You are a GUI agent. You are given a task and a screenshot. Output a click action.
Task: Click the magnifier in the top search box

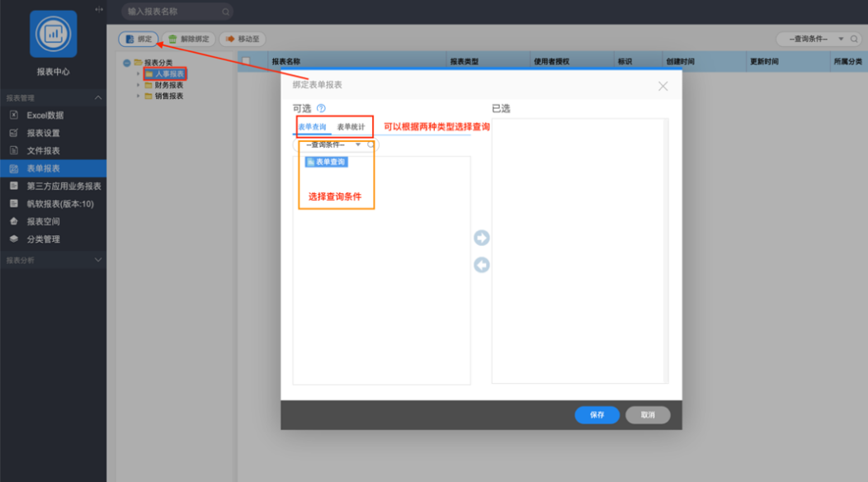(225, 12)
